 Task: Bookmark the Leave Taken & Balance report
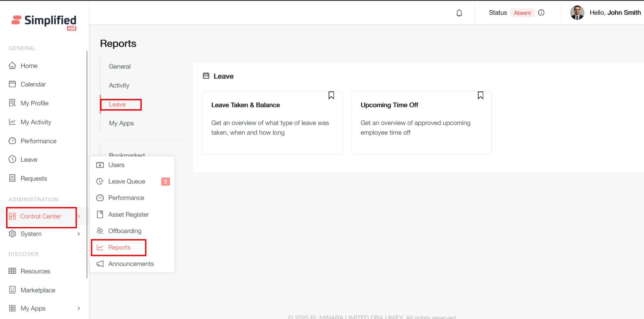[331, 96]
